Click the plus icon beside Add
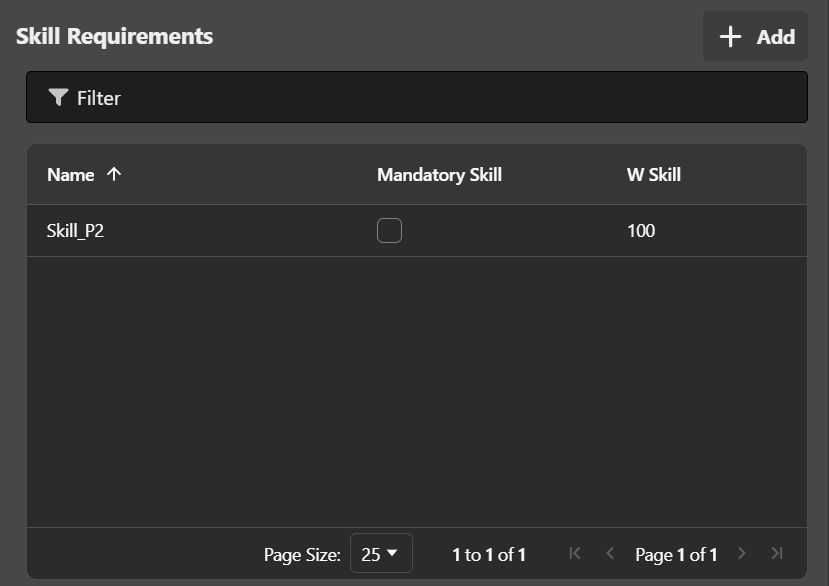 tap(731, 37)
